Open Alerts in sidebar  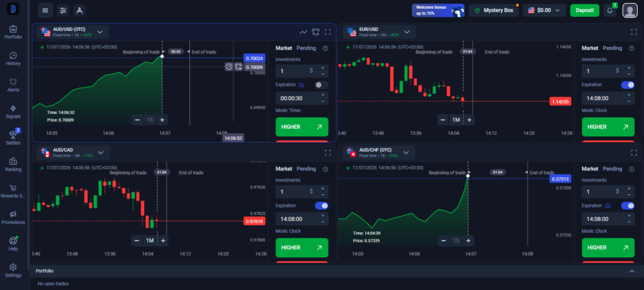click(13, 85)
